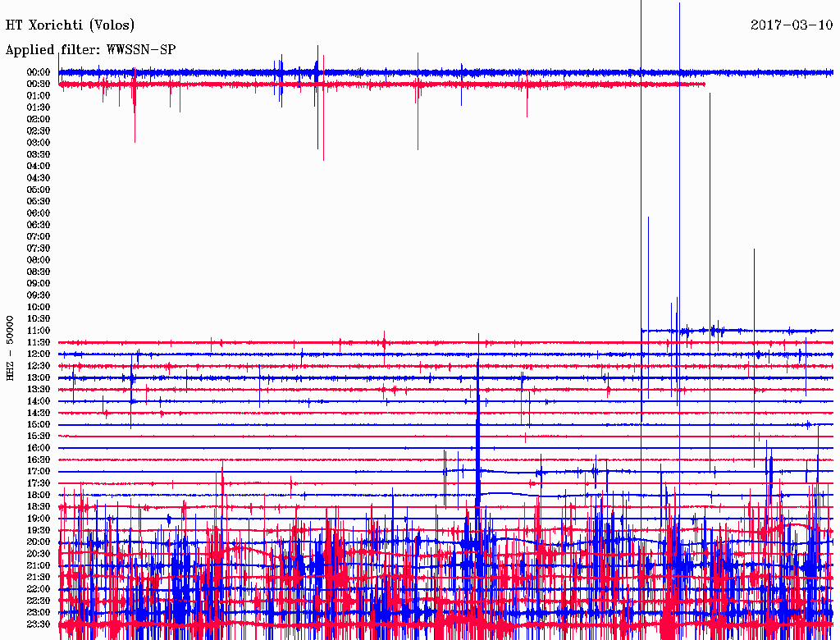Click the '07:00' time label

pos(39,236)
